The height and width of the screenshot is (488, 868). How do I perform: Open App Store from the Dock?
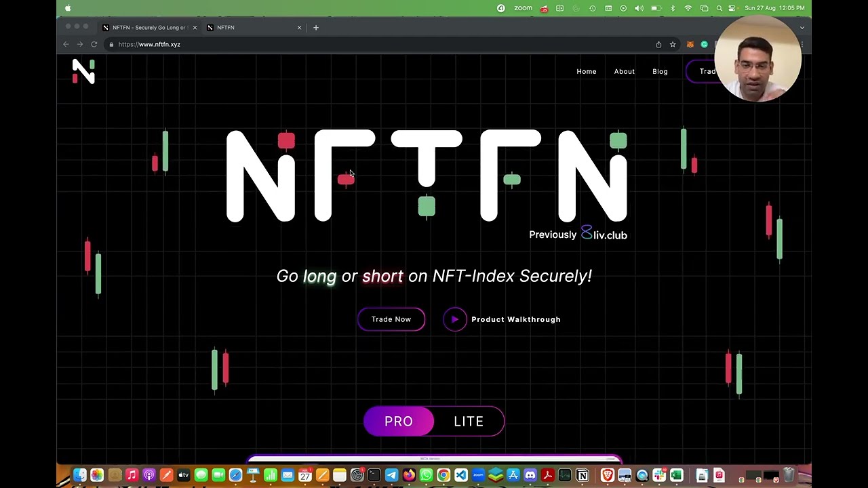pos(513,475)
